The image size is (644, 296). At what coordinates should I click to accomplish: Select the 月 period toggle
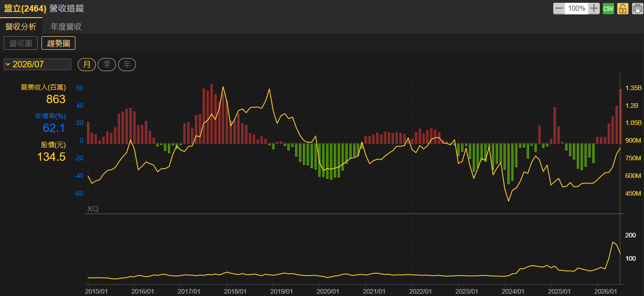(x=87, y=65)
